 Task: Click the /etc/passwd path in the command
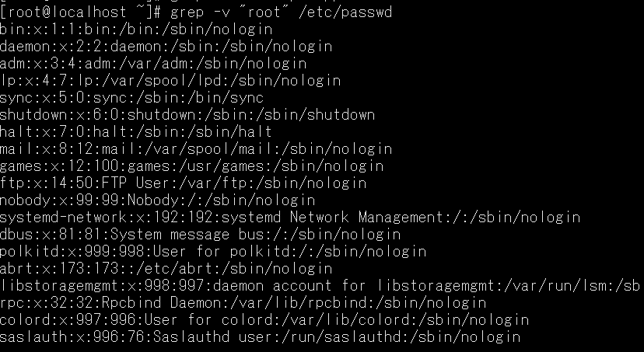(345, 12)
